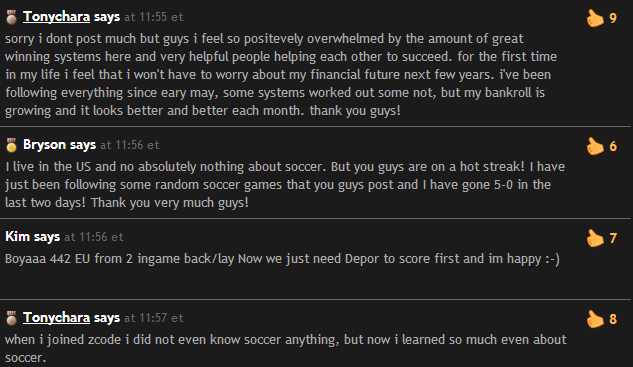Click the bronze medal beside Tonychara's 11:57 post
633x367 pixels.
pos(11,318)
